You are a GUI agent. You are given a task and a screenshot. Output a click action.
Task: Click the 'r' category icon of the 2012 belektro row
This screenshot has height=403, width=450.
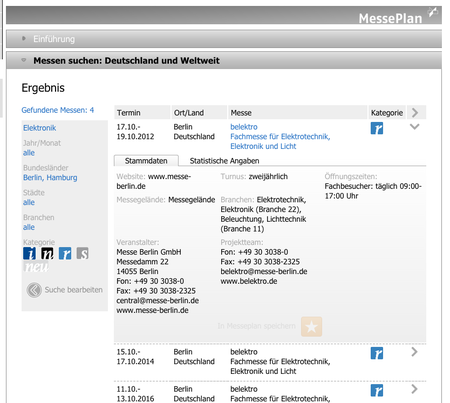(377, 128)
